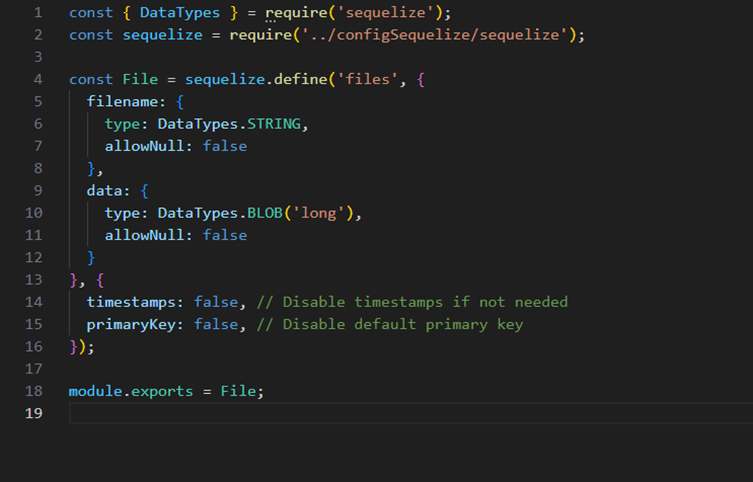Click the require call on line 2
Image resolution: width=753 pixels, height=482 pixels.
coord(261,35)
